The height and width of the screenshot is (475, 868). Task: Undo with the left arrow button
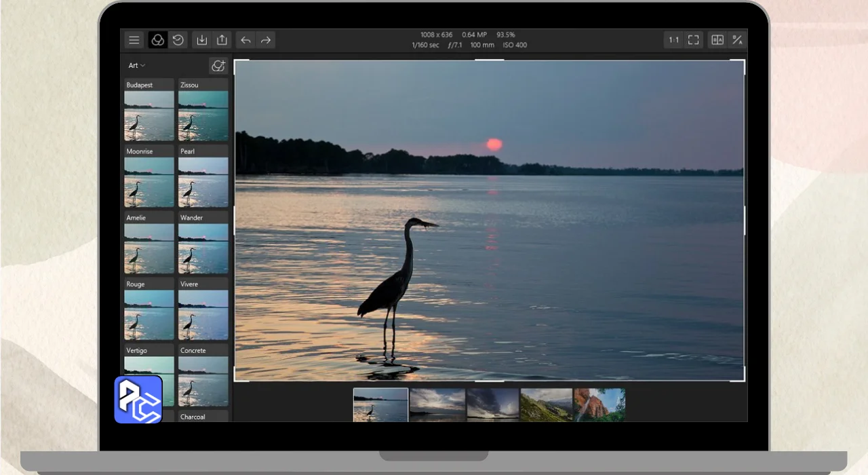click(245, 40)
